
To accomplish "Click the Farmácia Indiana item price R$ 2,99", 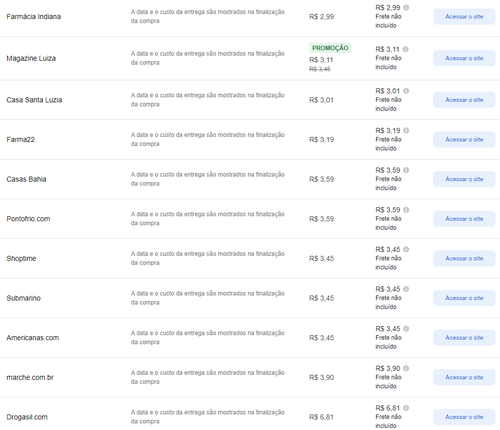I will (x=321, y=17).
